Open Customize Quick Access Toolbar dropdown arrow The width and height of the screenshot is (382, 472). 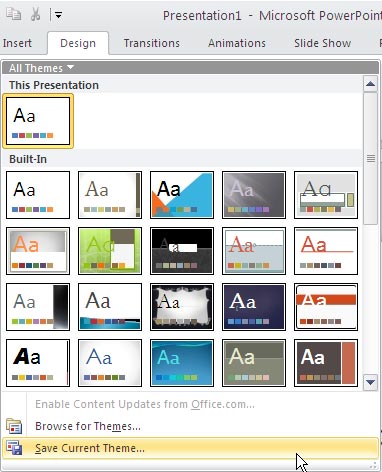pyautogui.click(x=58, y=15)
